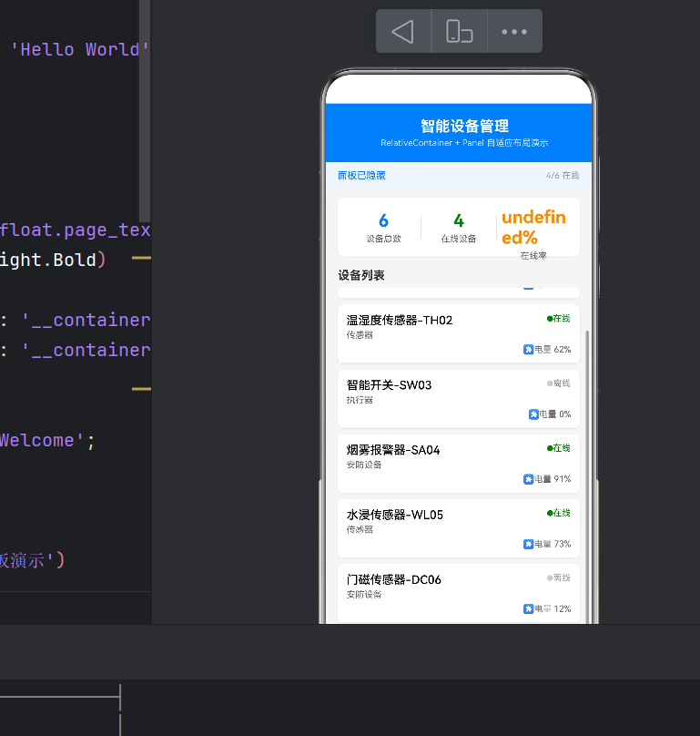The image size is (700, 736).
Task: Click 电量 91% battery label
Action: click(x=553, y=479)
